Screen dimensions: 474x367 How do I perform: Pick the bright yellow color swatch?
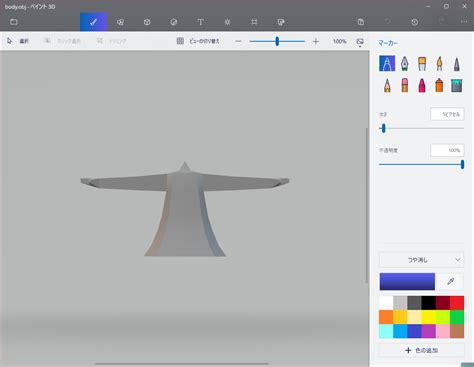click(x=428, y=317)
